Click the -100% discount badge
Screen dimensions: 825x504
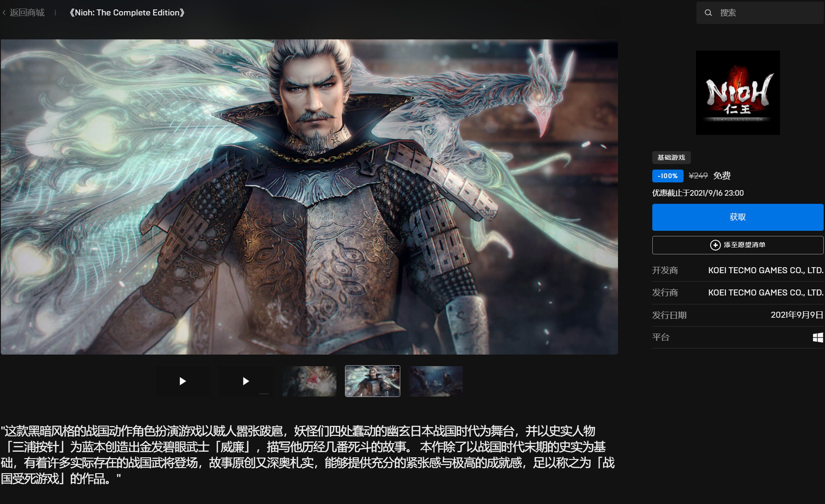668,176
